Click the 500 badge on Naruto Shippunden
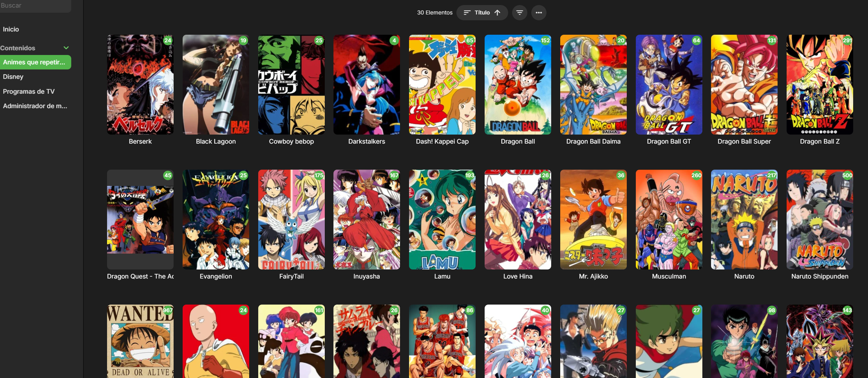This screenshot has height=378, width=868. coord(847,175)
